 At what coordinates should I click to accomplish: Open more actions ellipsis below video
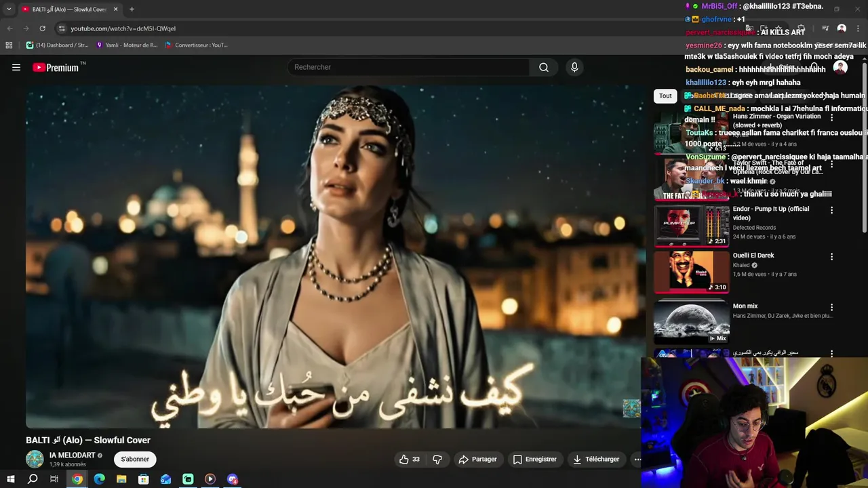click(x=637, y=460)
